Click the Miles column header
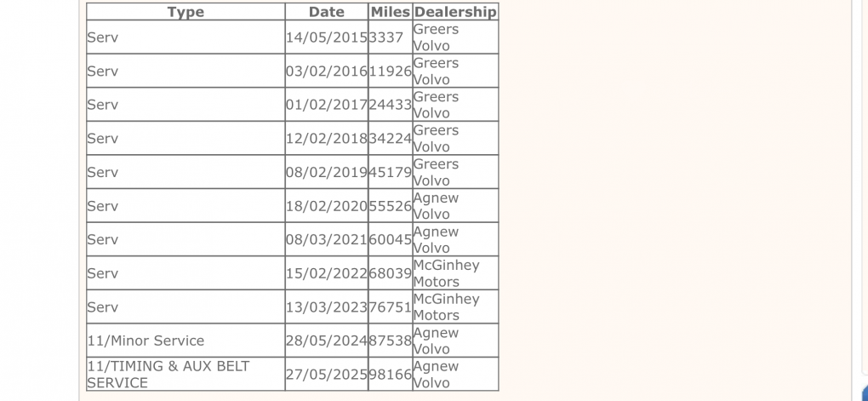The width and height of the screenshot is (868, 401). [391, 12]
